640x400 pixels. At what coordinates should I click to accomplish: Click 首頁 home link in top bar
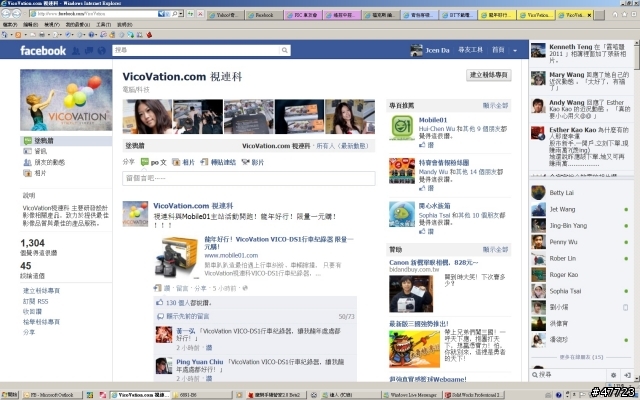coord(498,50)
